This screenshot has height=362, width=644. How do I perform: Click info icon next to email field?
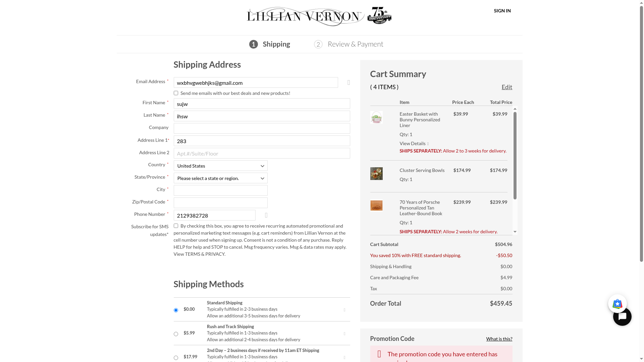point(349,82)
